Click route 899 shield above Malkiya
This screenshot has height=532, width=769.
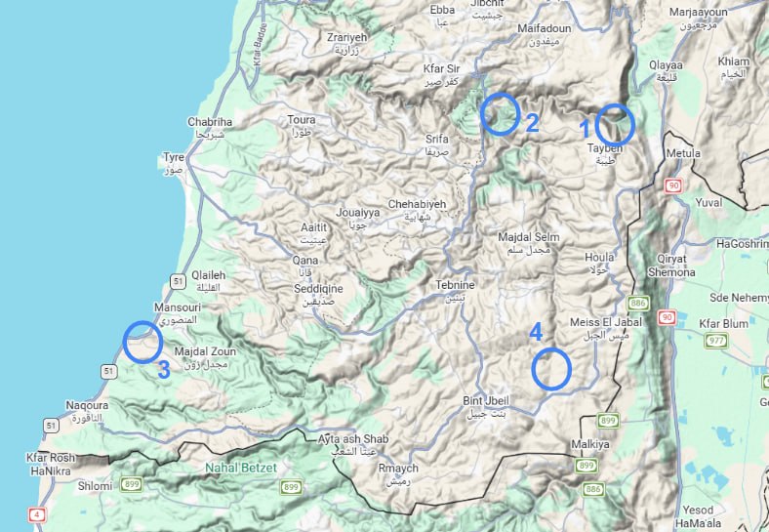point(608,421)
